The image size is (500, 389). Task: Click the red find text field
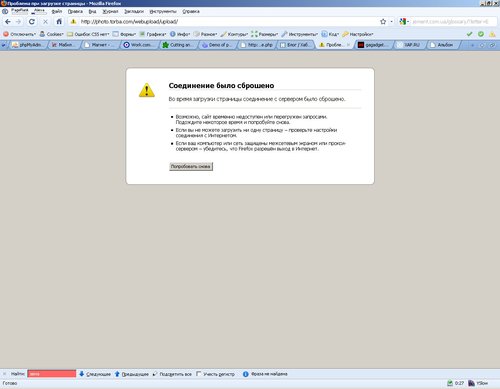pos(52,374)
